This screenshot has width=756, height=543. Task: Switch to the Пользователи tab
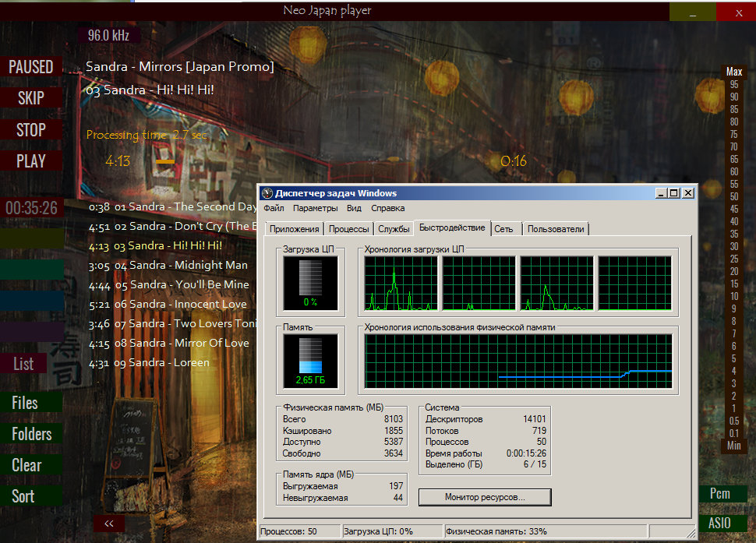(x=556, y=229)
